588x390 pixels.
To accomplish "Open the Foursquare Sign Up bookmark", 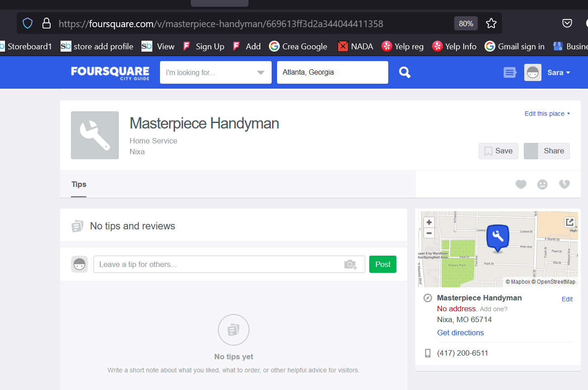I will point(204,46).
